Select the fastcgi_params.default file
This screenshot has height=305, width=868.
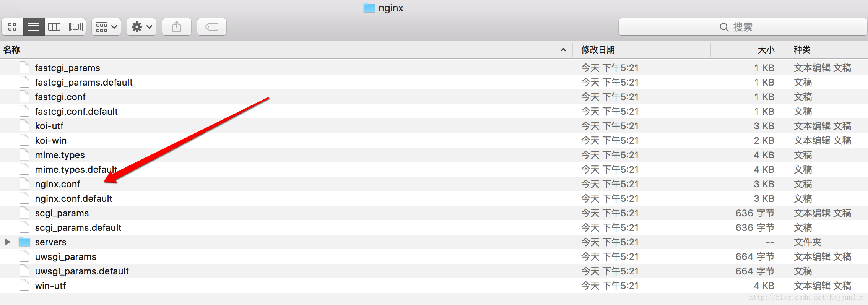click(x=84, y=83)
